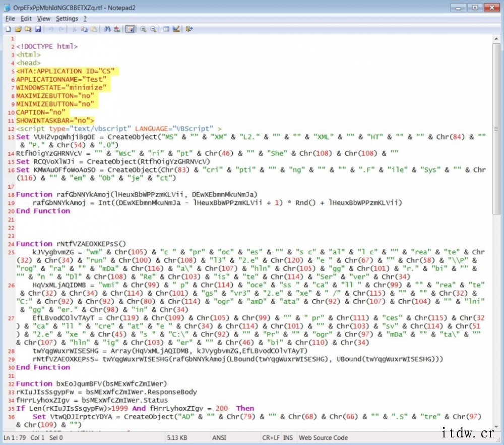
Task: Click the Open file toolbar icon
Action: pyautogui.click(x=18, y=29)
